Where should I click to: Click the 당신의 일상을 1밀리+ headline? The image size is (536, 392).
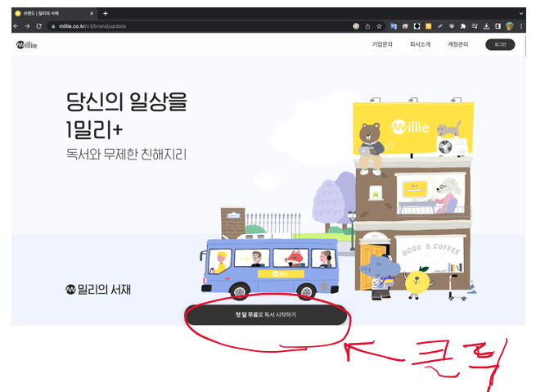[127, 115]
